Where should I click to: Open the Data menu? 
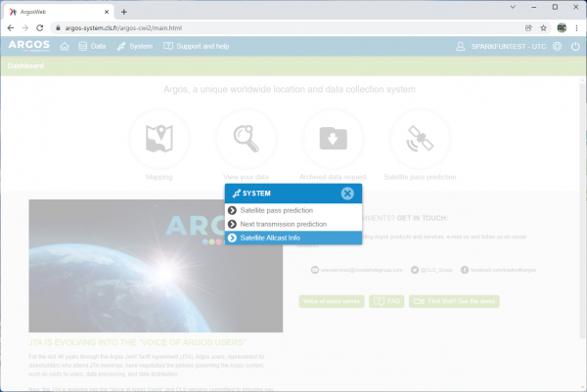pos(92,46)
